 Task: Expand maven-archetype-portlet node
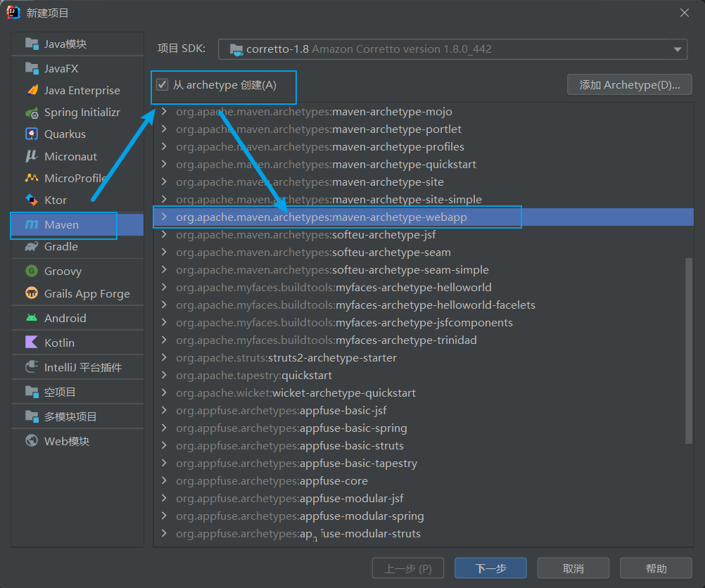tap(164, 129)
